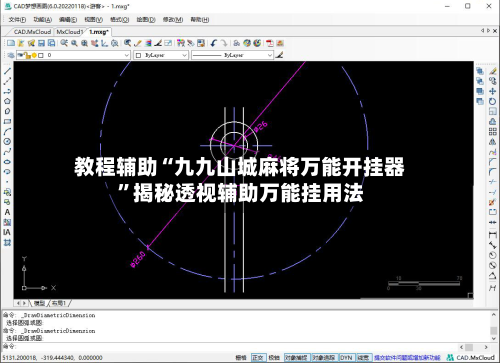Click the brush icon right of linetype dropdown
The image size is (500, 363).
tap(279, 55)
